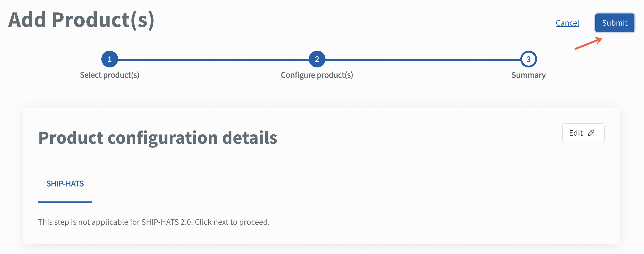Open the Cancel link to abort adding products

click(x=567, y=23)
